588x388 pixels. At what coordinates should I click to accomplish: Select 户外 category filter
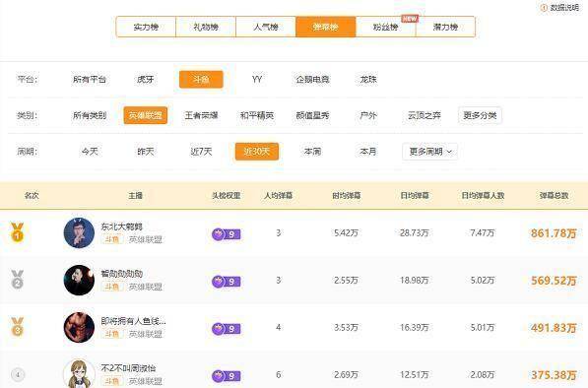pyautogui.click(x=368, y=115)
